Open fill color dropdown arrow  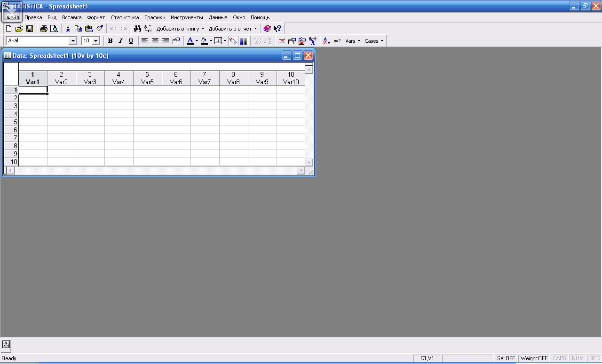pyautogui.click(x=211, y=41)
